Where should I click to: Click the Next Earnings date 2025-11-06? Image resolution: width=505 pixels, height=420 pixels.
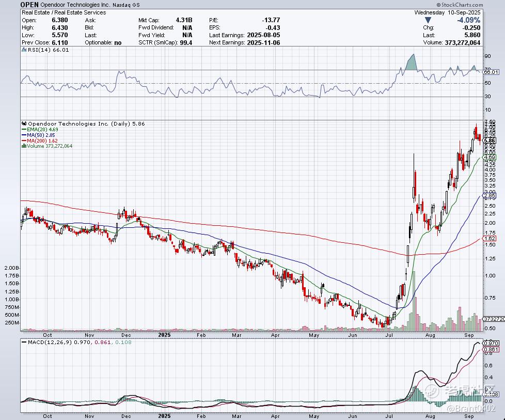click(x=263, y=42)
